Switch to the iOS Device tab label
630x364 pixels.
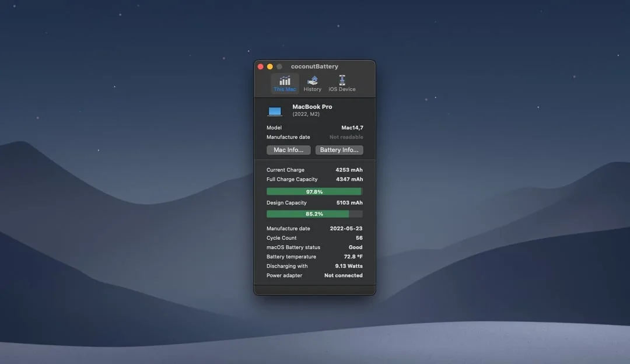342,89
